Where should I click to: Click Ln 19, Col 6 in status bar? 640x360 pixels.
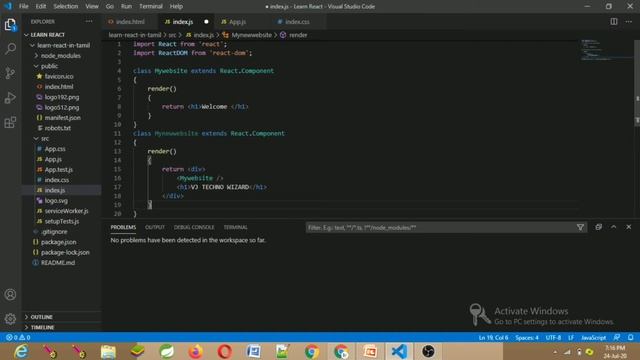click(493, 338)
